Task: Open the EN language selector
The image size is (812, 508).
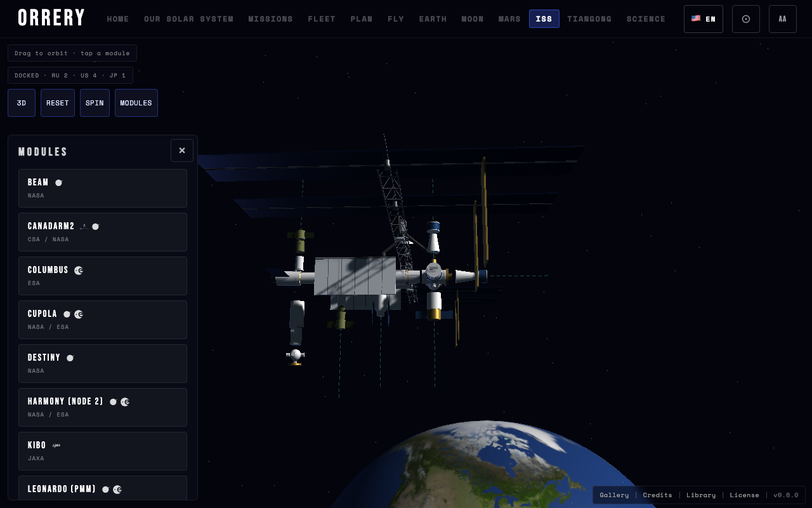Action: (704, 19)
